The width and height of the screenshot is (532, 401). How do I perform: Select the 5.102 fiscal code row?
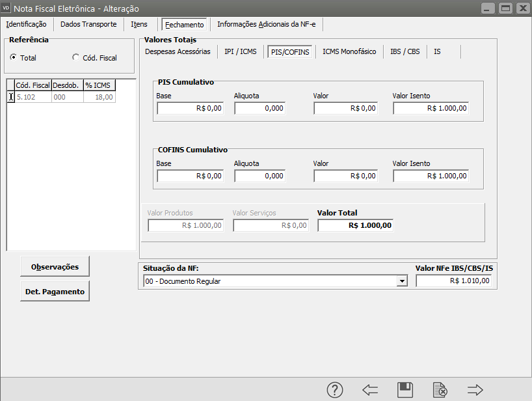(x=33, y=97)
